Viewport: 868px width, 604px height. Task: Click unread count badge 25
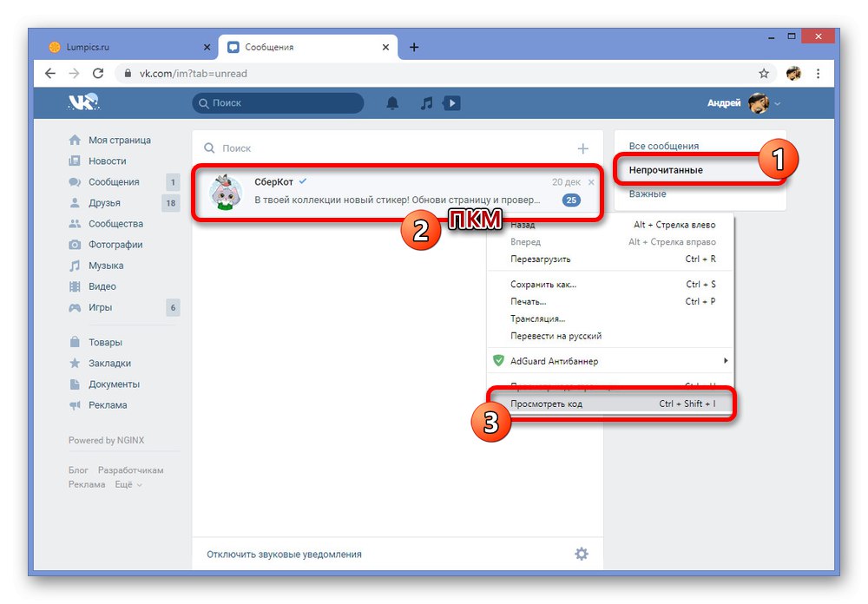pos(571,200)
